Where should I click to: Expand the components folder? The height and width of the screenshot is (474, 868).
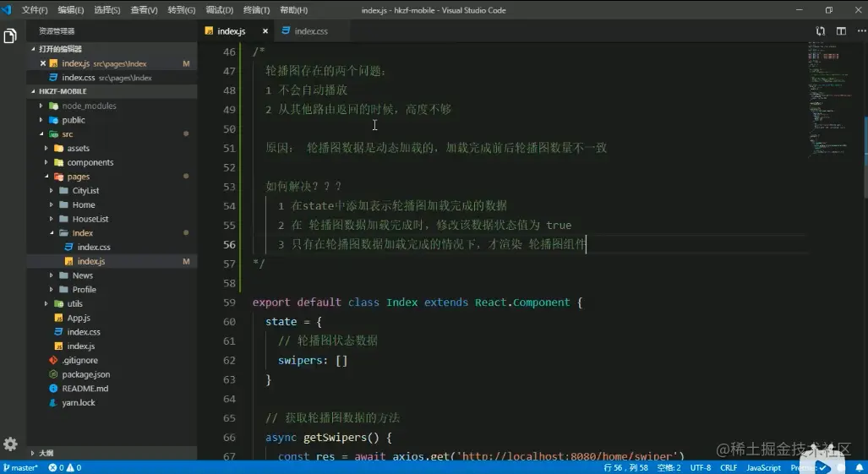(46, 162)
